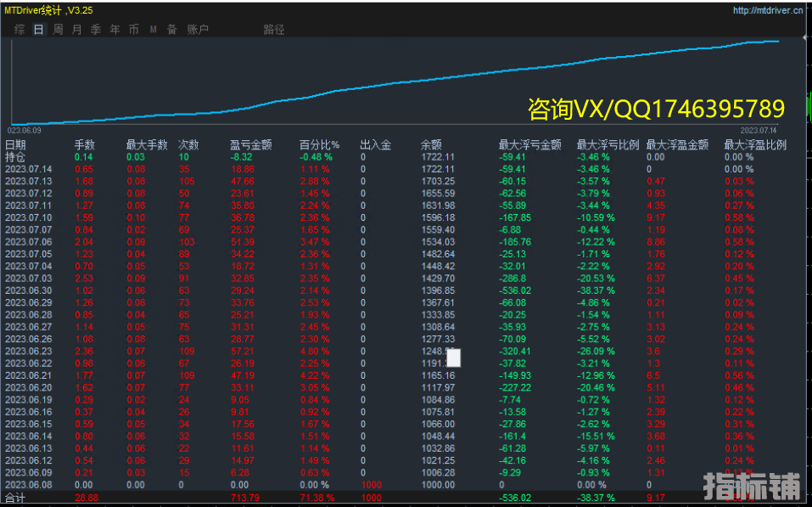Switch to the 季 (quarterly) view
812x507 pixels.
[96, 30]
